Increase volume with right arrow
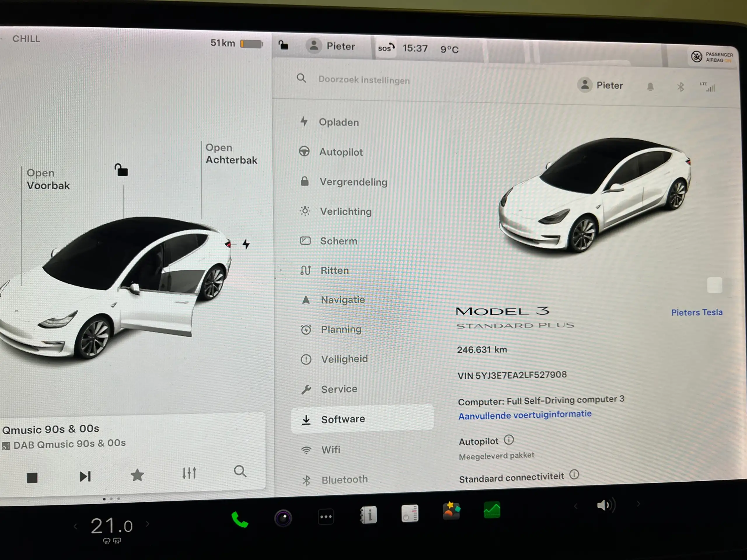 [638, 504]
